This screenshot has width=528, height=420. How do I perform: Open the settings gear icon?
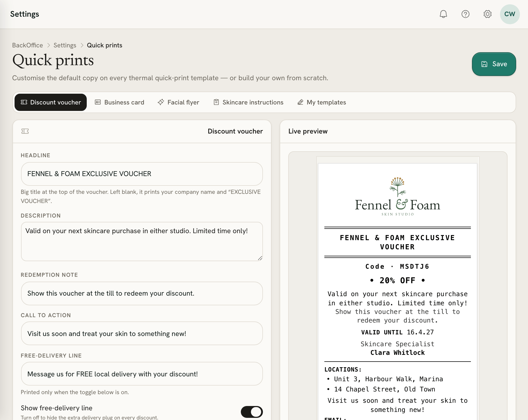click(x=488, y=14)
